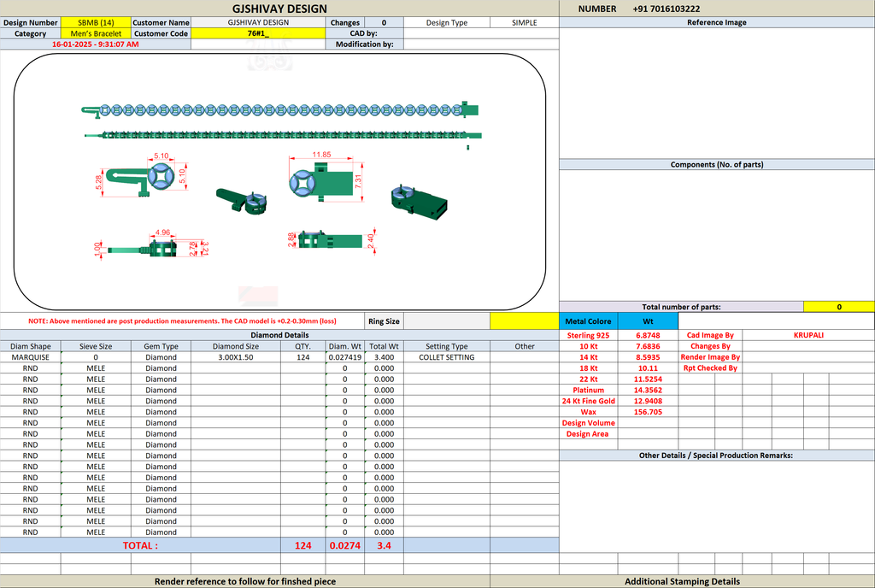875x588 pixels.
Task: Click the 24 Kt Fine Gold weight 12.9408
Action: pos(648,401)
